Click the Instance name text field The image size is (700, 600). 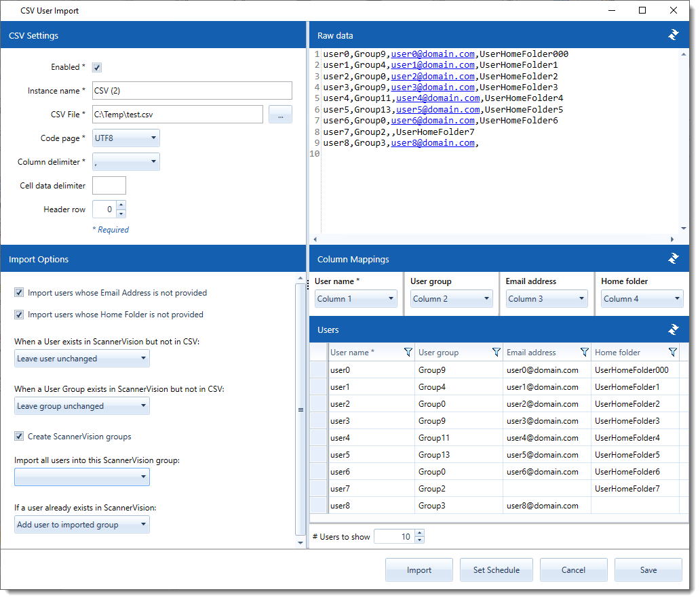coord(192,91)
